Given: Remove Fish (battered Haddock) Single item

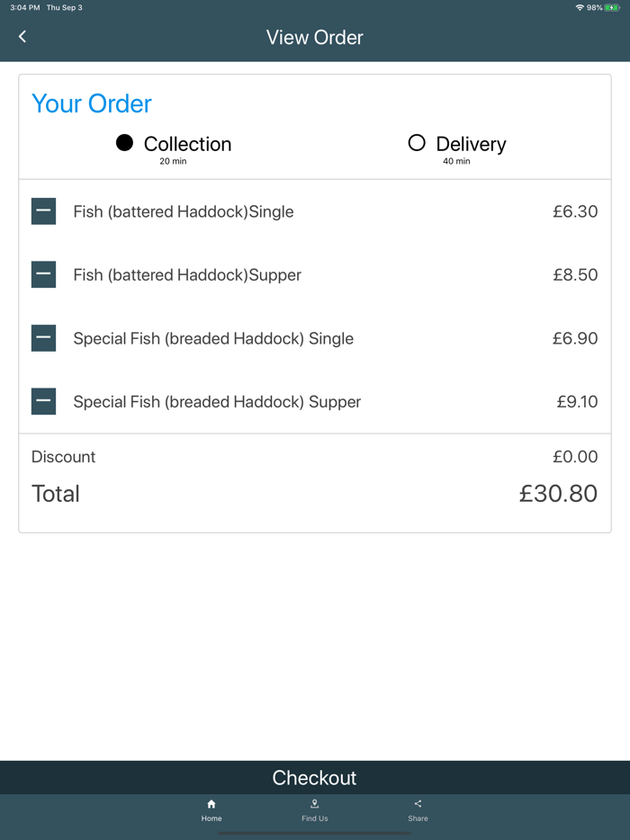Looking at the screenshot, I should [43, 211].
